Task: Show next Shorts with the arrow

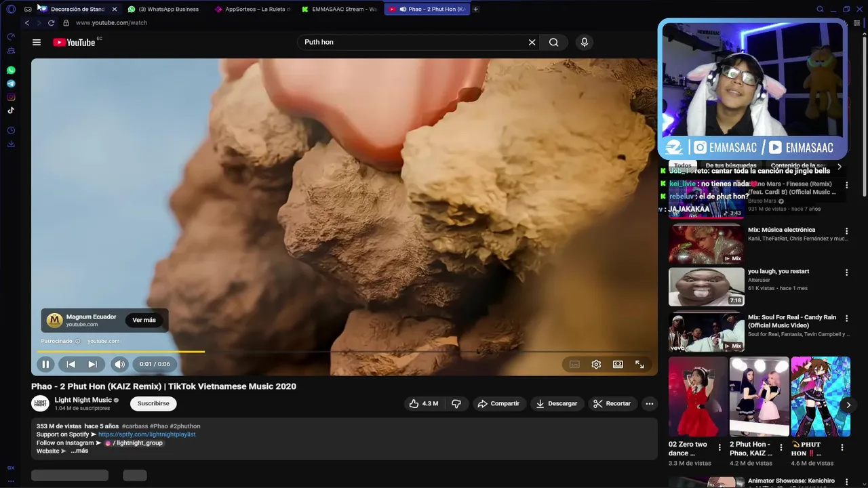Action: [x=848, y=405]
